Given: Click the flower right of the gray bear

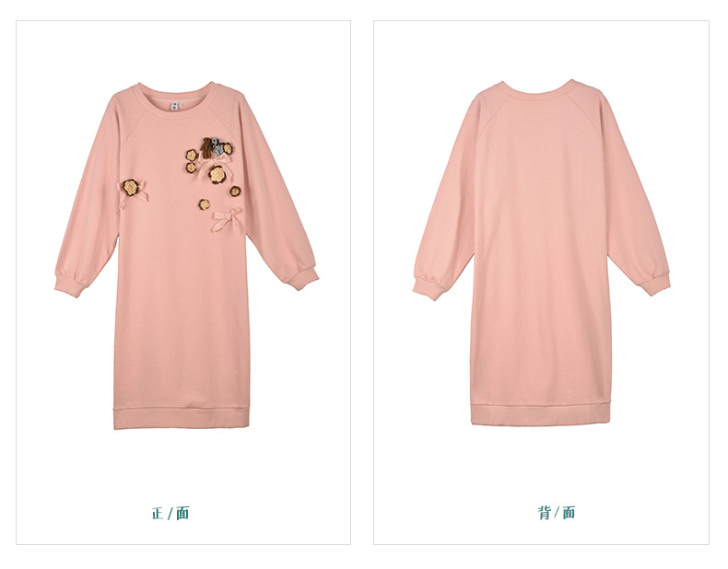Looking at the screenshot, I should pos(228,149).
